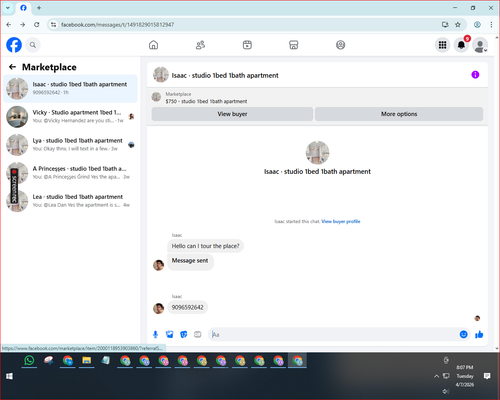Choose a GIF icon in composer
This screenshot has height=400, width=500.
coord(198,334)
